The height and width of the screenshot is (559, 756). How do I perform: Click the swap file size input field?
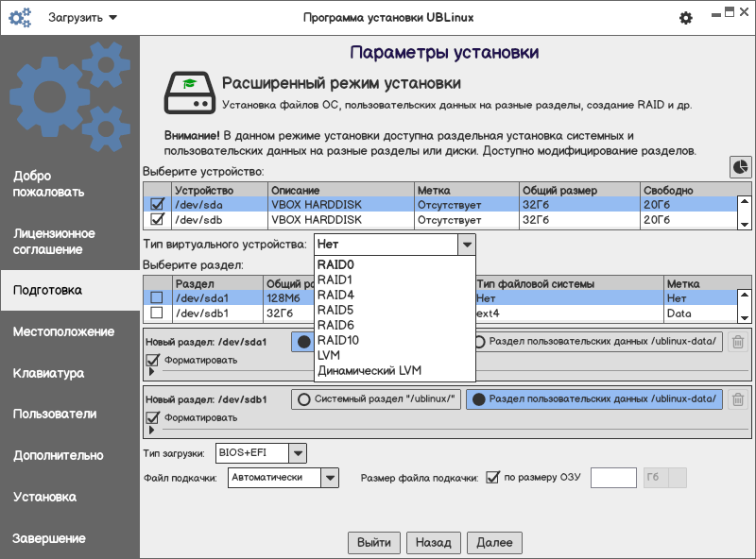(613, 478)
